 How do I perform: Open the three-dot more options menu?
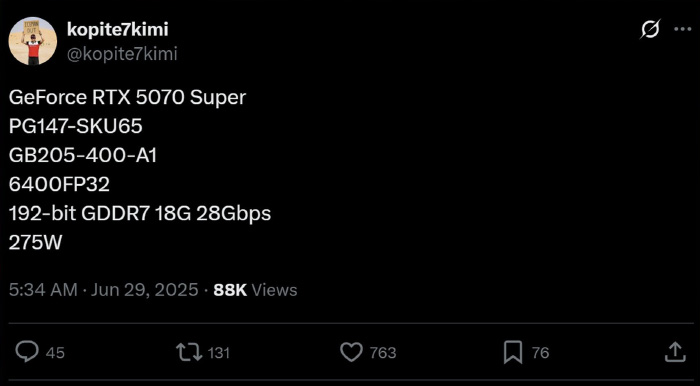click(x=682, y=29)
